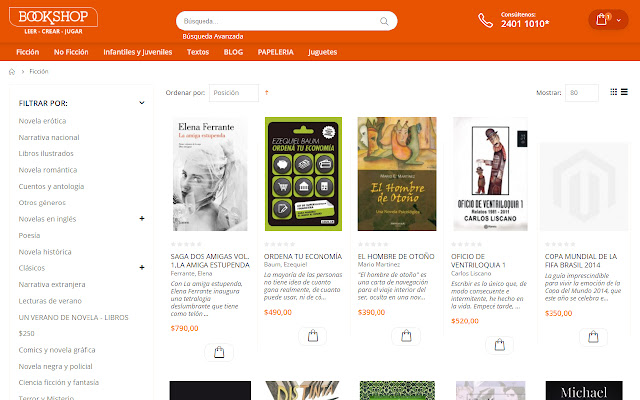The image size is (640, 400).
Task: Open Ordená tu economía cover image
Action: [x=303, y=174]
